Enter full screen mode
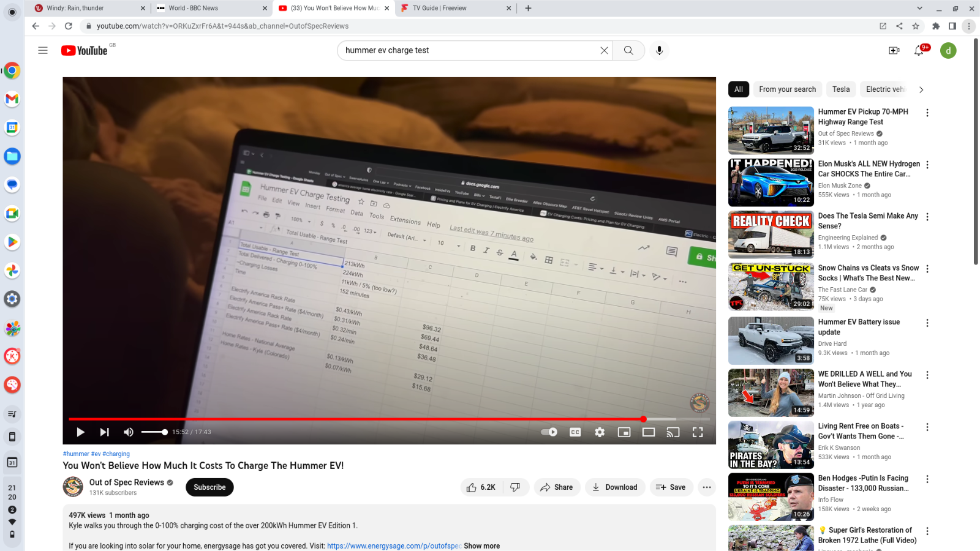 698,432
